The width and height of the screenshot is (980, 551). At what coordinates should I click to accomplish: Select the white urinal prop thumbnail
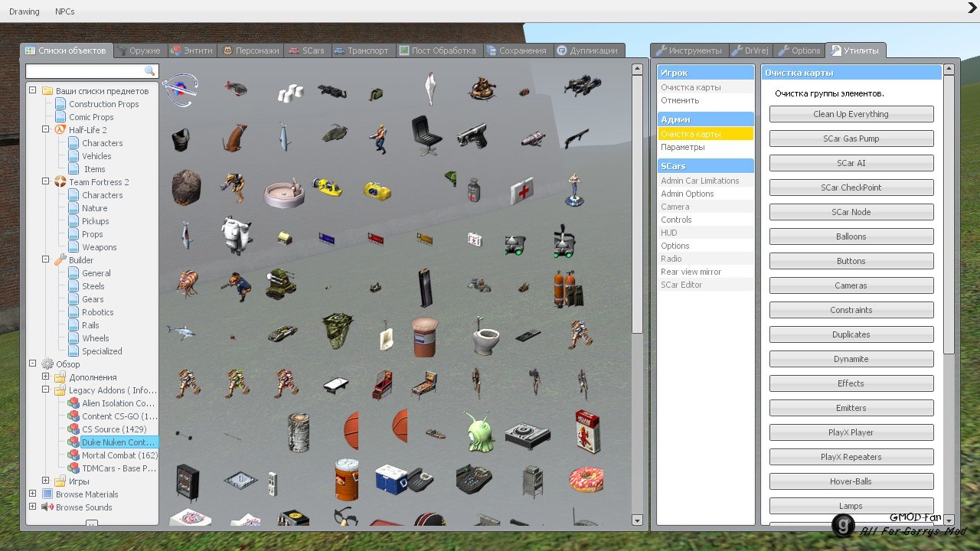point(386,334)
